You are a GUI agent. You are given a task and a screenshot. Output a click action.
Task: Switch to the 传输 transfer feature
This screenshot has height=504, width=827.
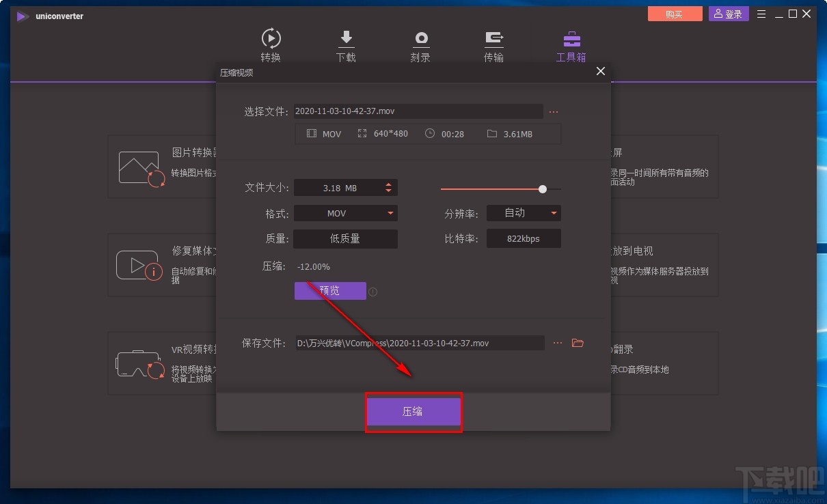pyautogui.click(x=493, y=44)
